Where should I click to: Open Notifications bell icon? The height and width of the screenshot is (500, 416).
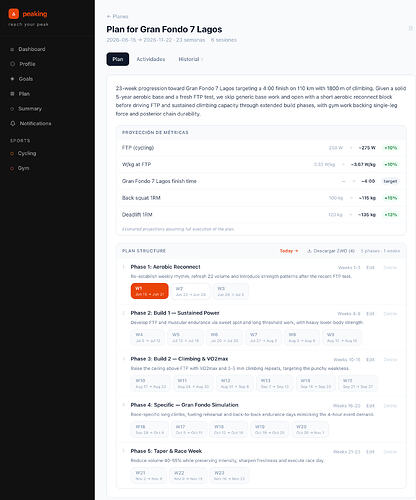coord(13,124)
